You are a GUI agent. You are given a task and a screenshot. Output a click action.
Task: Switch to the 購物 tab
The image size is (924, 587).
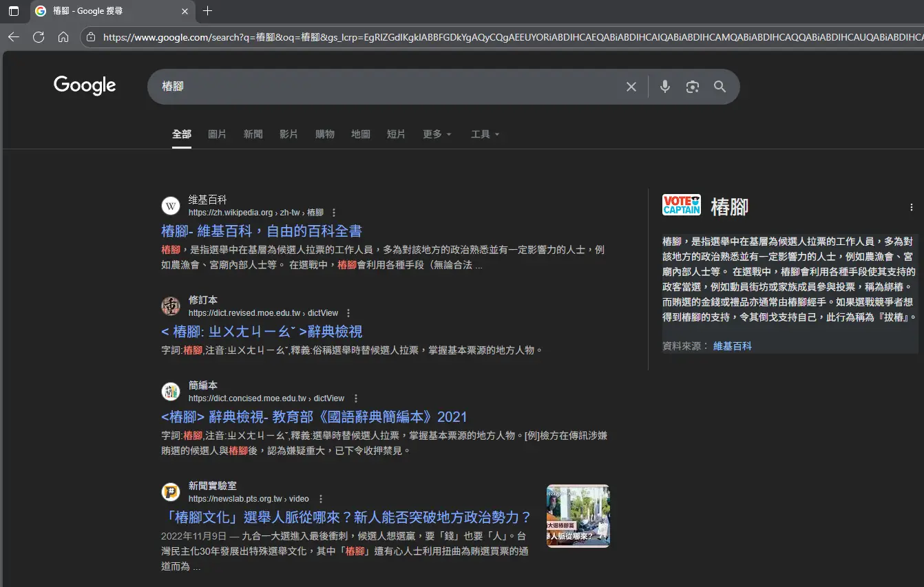pos(325,134)
